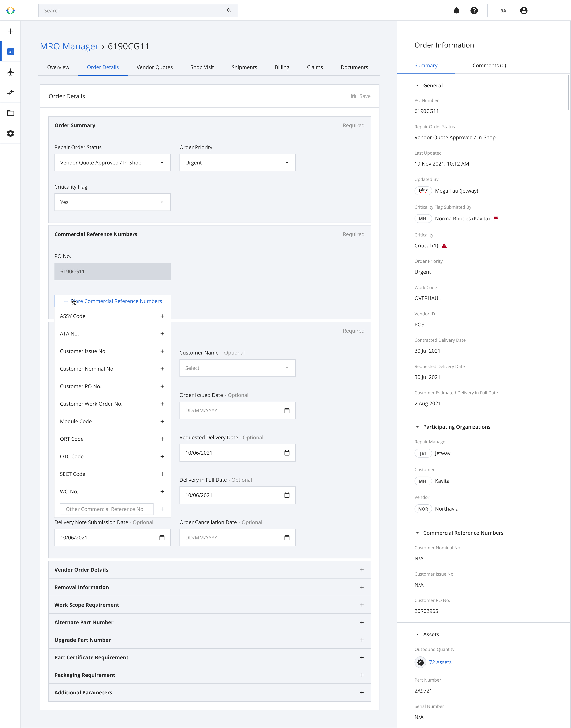Click the Order Issued Date input
Image resolution: width=571 pixels, height=728 pixels.
click(237, 410)
